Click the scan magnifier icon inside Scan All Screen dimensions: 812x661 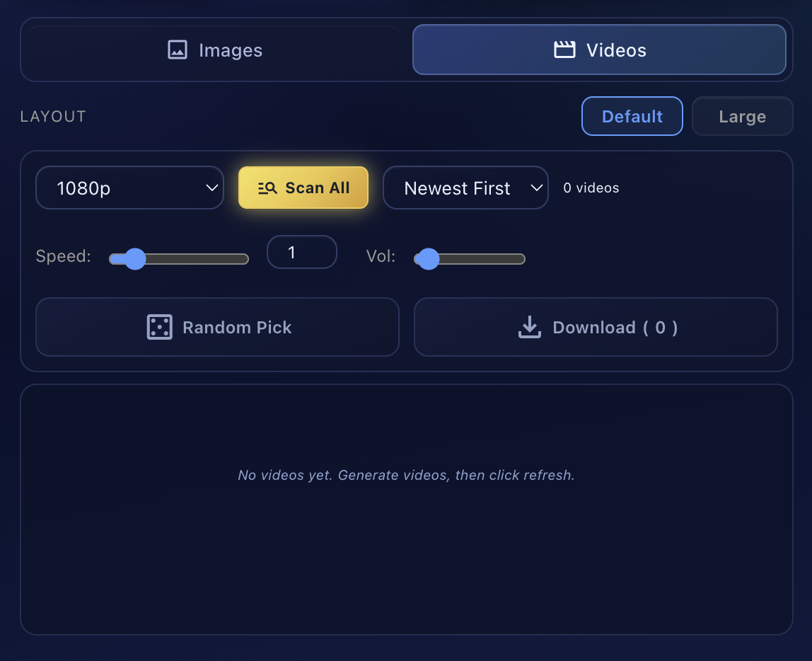coord(267,188)
